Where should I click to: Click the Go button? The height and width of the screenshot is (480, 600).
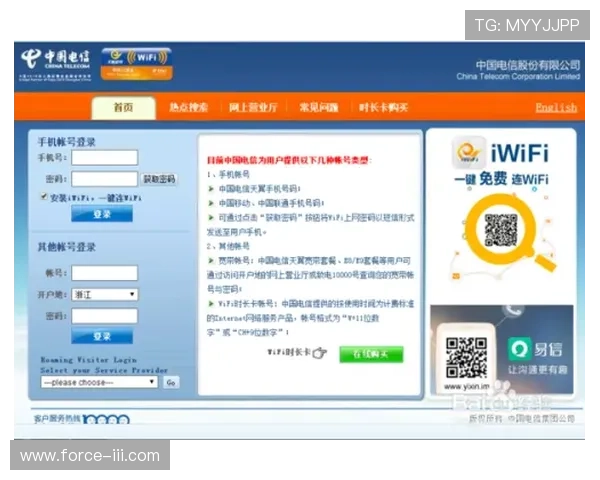[x=171, y=382]
